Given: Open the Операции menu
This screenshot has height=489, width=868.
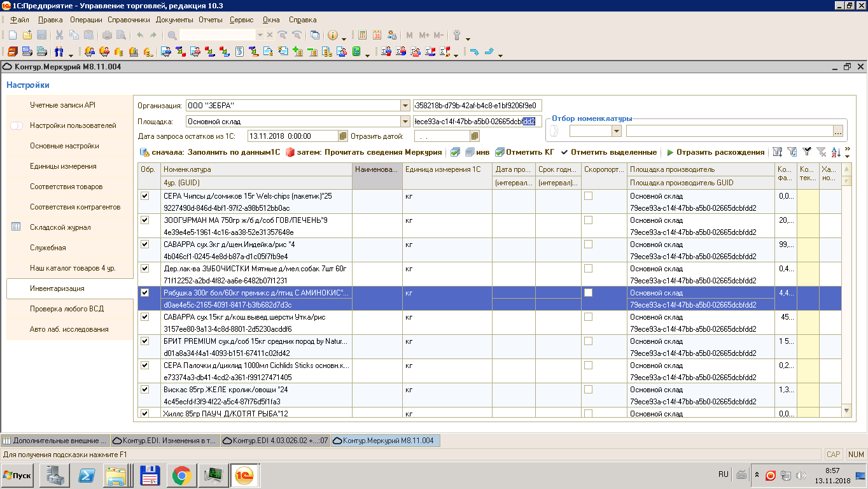Looking at the screenshot, I should (x=85, y=20).
